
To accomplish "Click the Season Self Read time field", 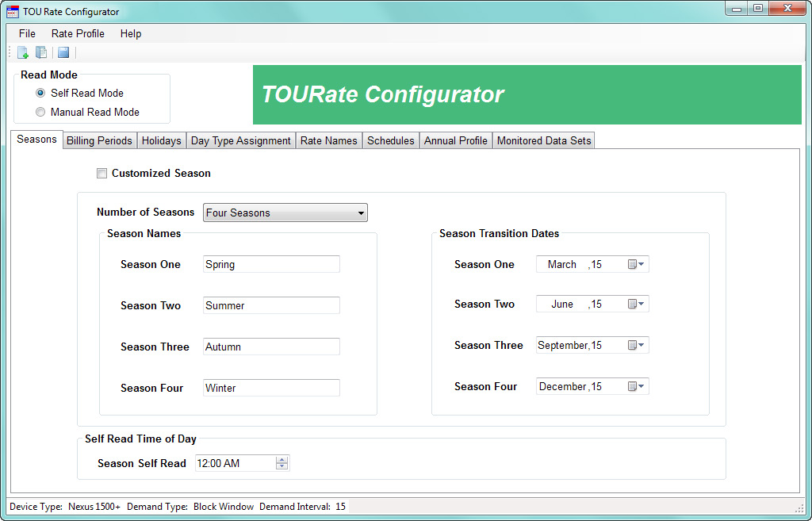I will [243, 463].
